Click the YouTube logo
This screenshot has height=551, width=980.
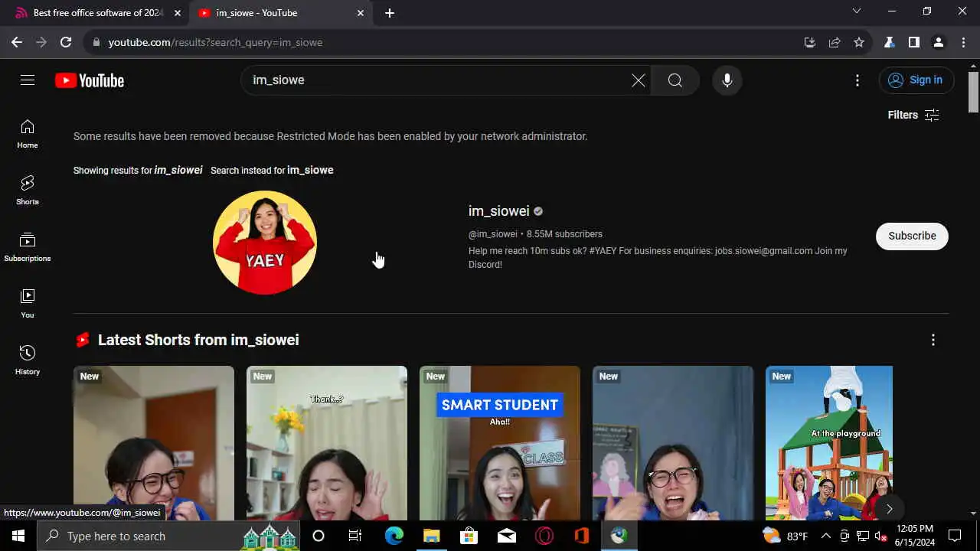90,80
